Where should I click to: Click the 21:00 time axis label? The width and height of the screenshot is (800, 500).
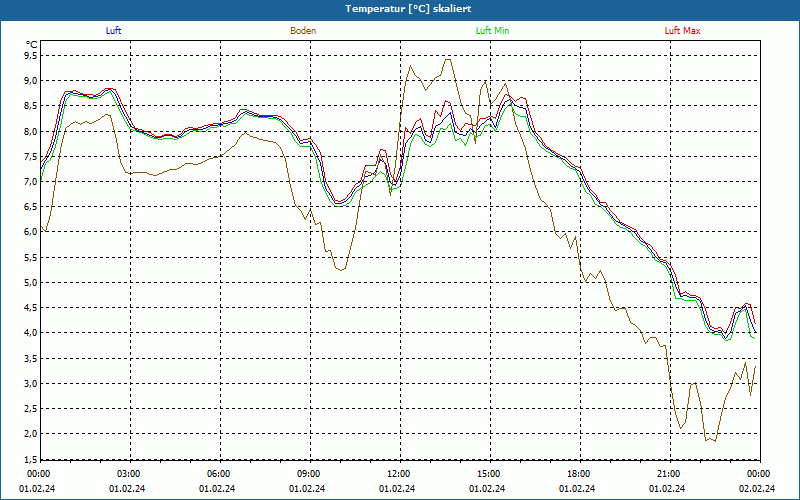[670, 474]
